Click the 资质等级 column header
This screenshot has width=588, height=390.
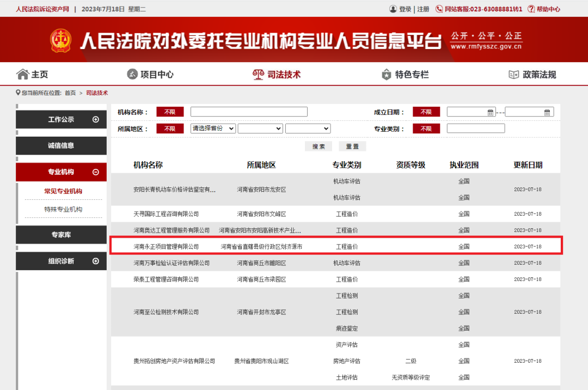[x=411, y=165]
